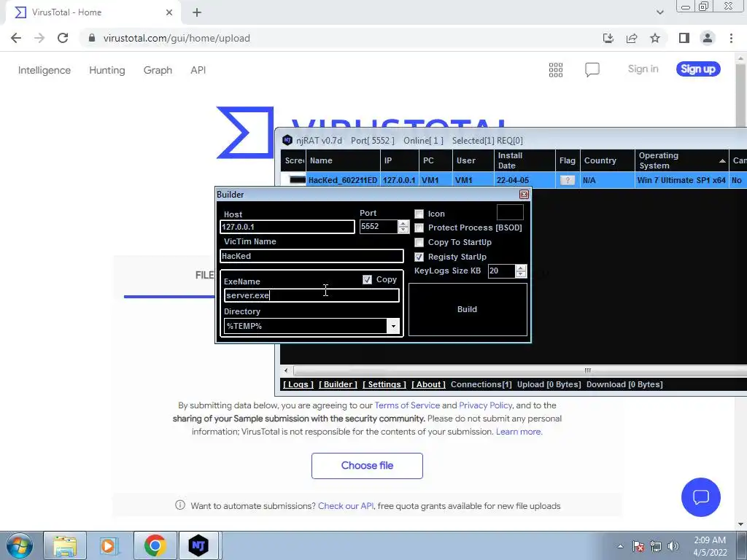747x560 pixels.
Task: Switch to the FILE tab
Action: tap(204, 275)
